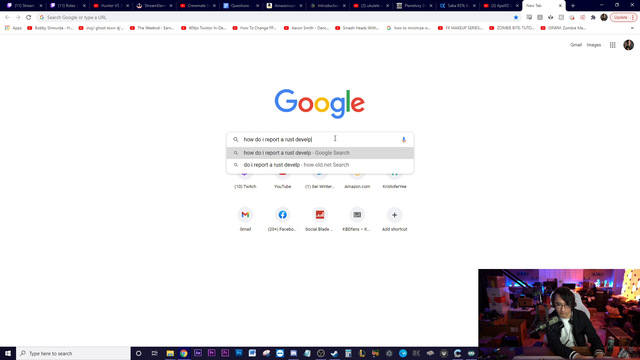
Task: Open the How To Change FP bookmark
Action: point(255,28)
